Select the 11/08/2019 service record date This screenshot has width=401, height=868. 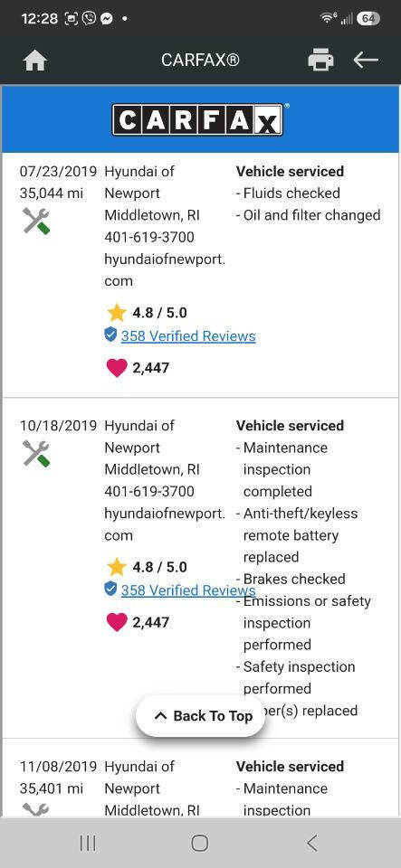(x=58, y=767)
